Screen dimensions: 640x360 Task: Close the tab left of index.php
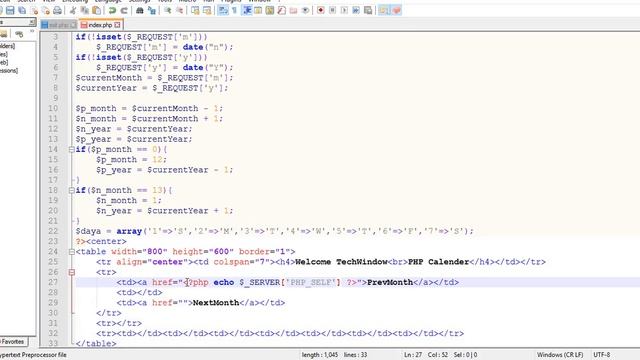pyautogui.click(x=73, y=25)
